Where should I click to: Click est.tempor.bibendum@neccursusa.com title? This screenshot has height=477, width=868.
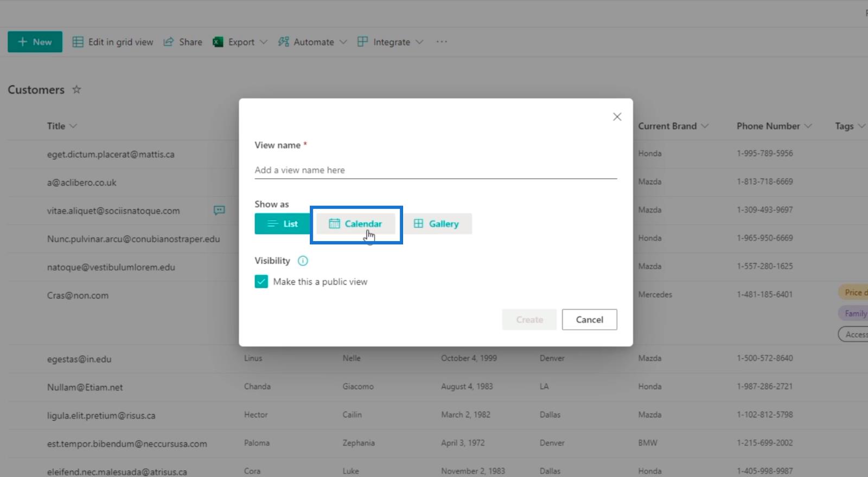[x=127, y=444]
